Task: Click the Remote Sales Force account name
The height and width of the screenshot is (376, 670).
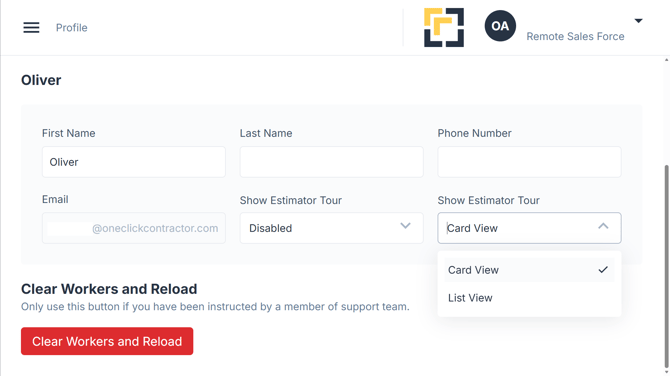Action: pyautogui.click(x=575, y=36)
